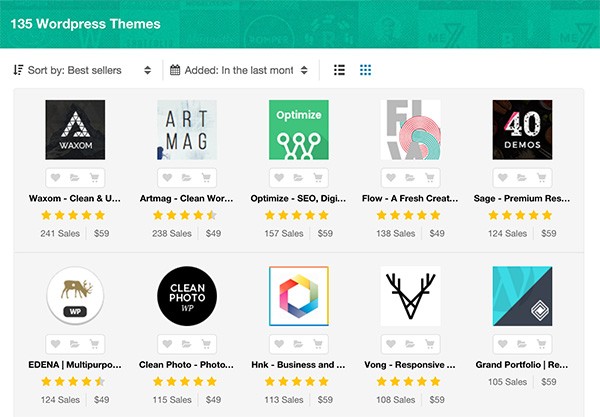The height and width of the screenshot is (417, 600).
Task: Favorite the Grand Portfolio theme with heart
Action: click(503, 344)
